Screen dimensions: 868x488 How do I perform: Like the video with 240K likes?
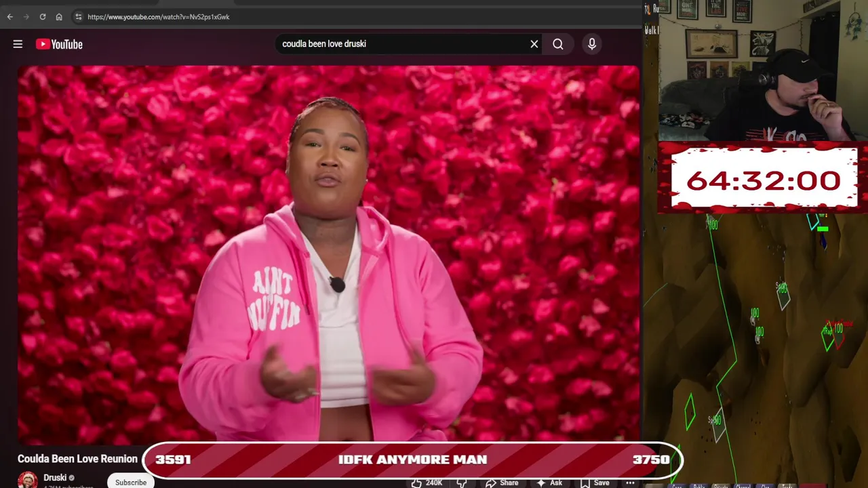(x=427, y=483)
